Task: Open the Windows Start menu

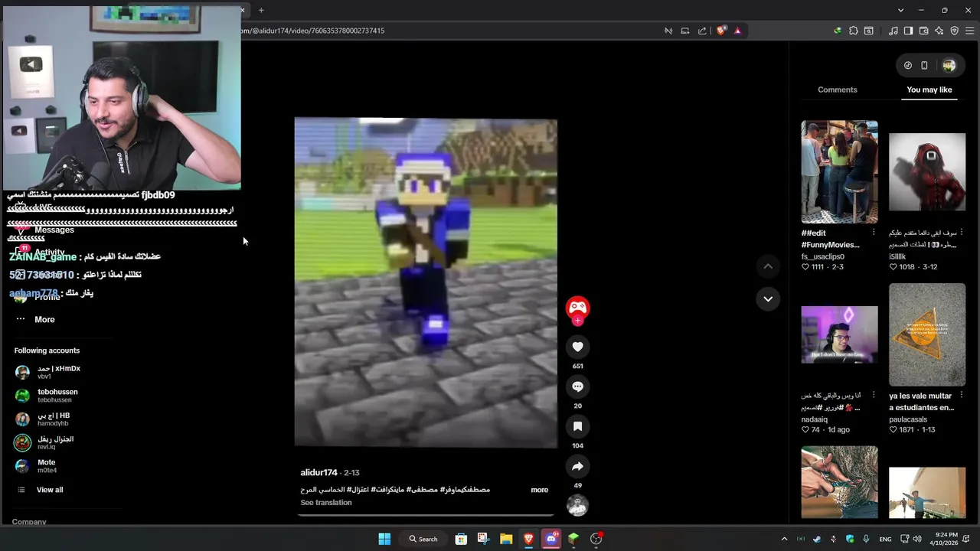Action: [x=384, y=539]
